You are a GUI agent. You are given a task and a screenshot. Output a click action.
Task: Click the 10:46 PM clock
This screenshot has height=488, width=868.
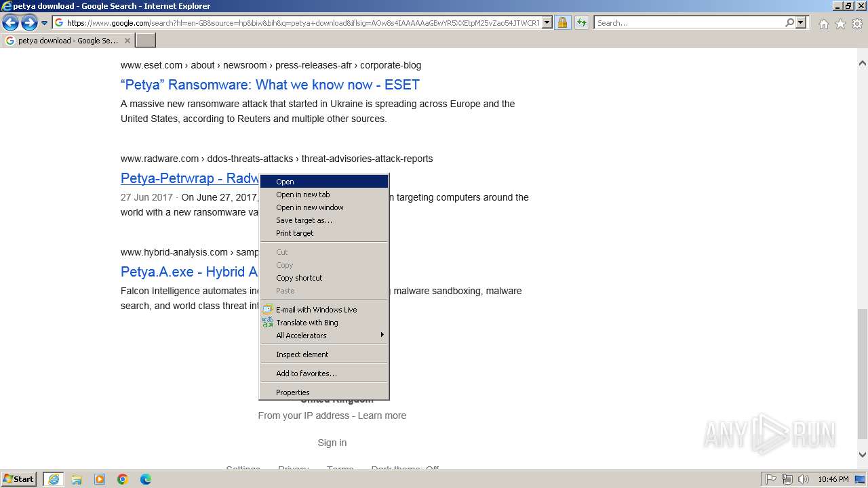[833, 479]
